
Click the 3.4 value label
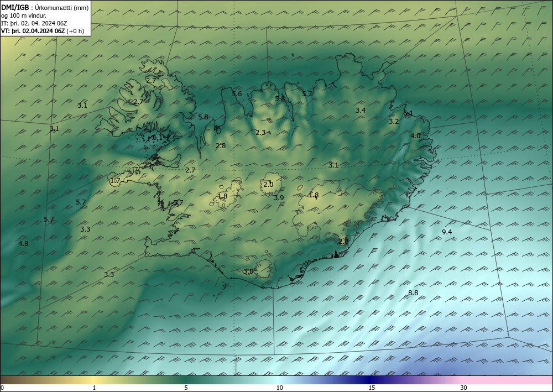tap(361, 111)
